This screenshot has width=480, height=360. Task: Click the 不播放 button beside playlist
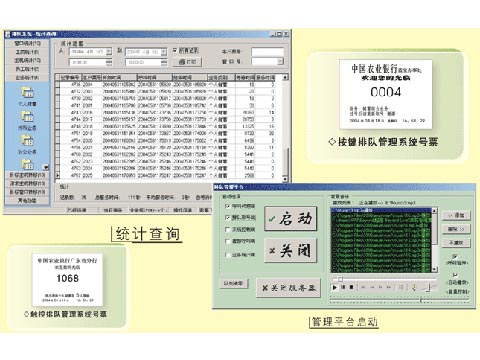[456, 243]
